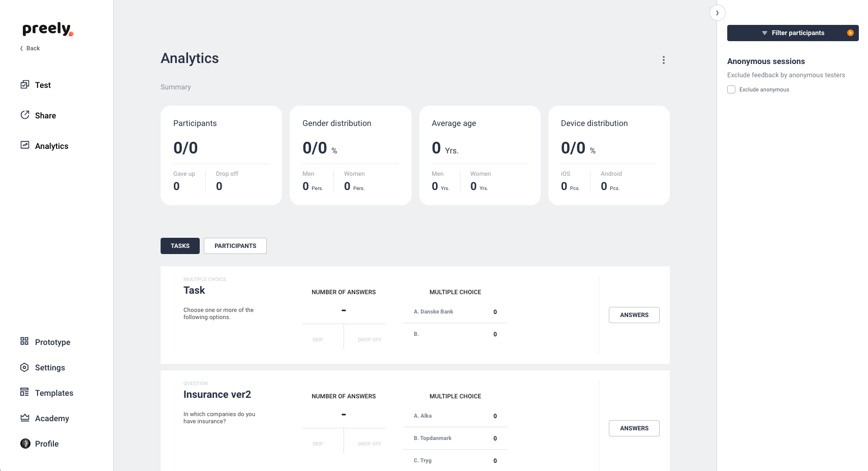Select the Test icon in the sidebar

(x=25, y=85)
